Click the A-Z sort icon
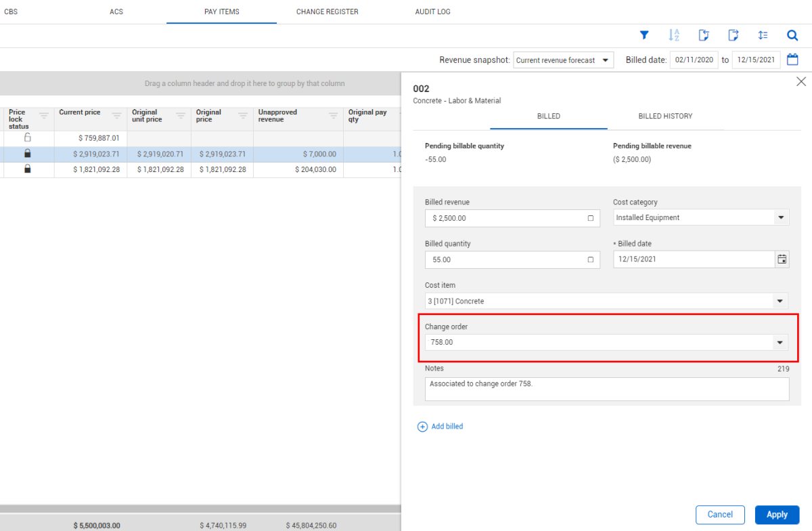This screenshot has height=531, width=812. click(674, 35)
